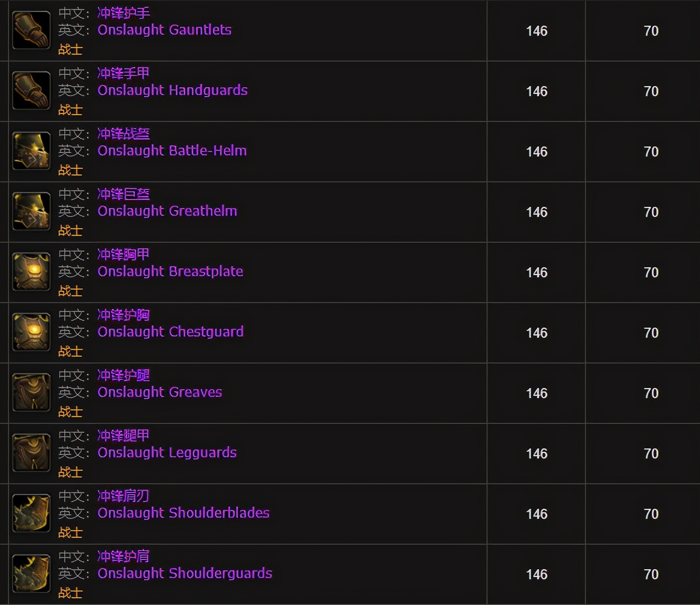Click the Onslaught Gauntlets item icon
The image size is (700, 605).
coord(31,30)
